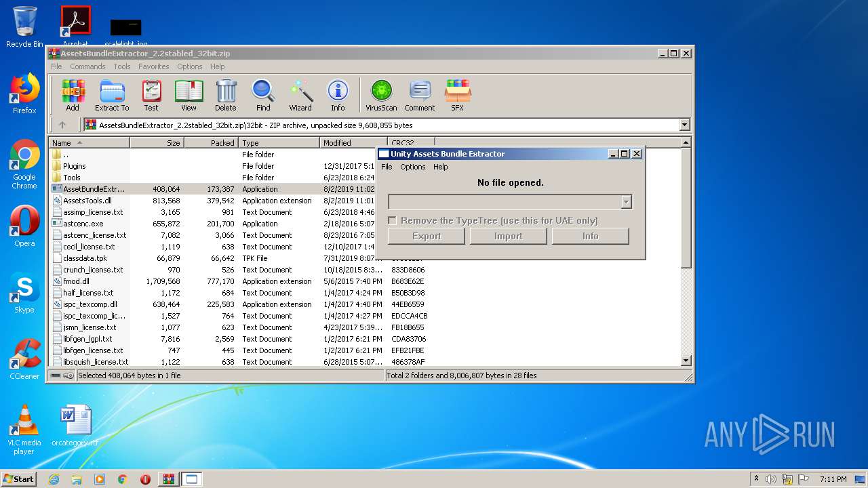Show hidden system tray icons arrow
The height and width of the screenshot is (488, 868).
pyautogui.click(x=756, y=479)
